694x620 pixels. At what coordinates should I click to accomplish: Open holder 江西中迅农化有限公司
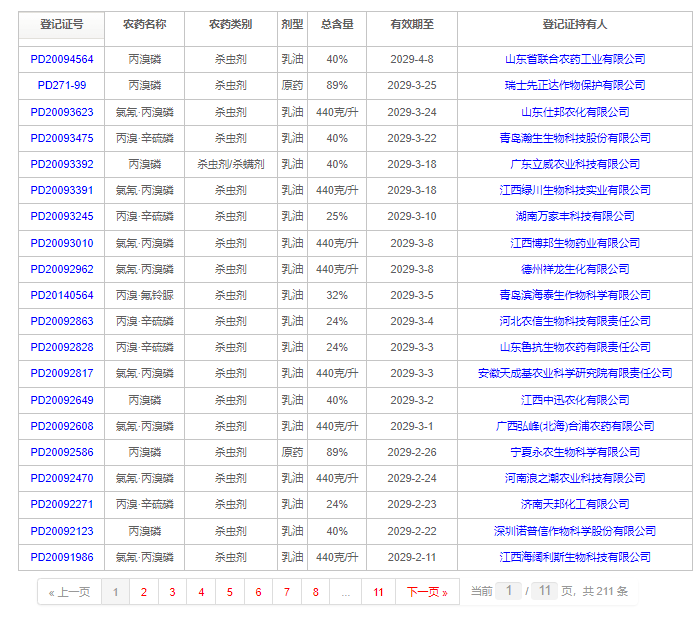[575, 400]
